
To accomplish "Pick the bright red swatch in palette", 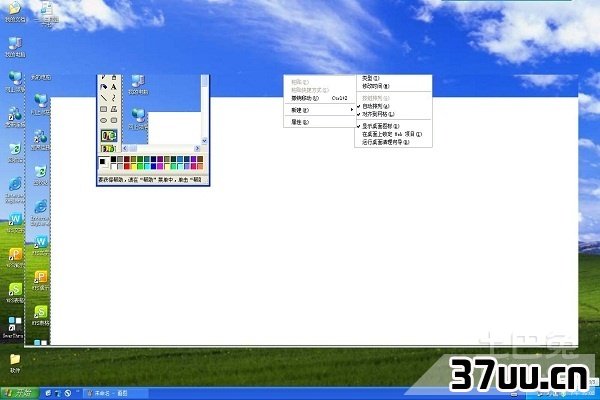I will point(127,166).
